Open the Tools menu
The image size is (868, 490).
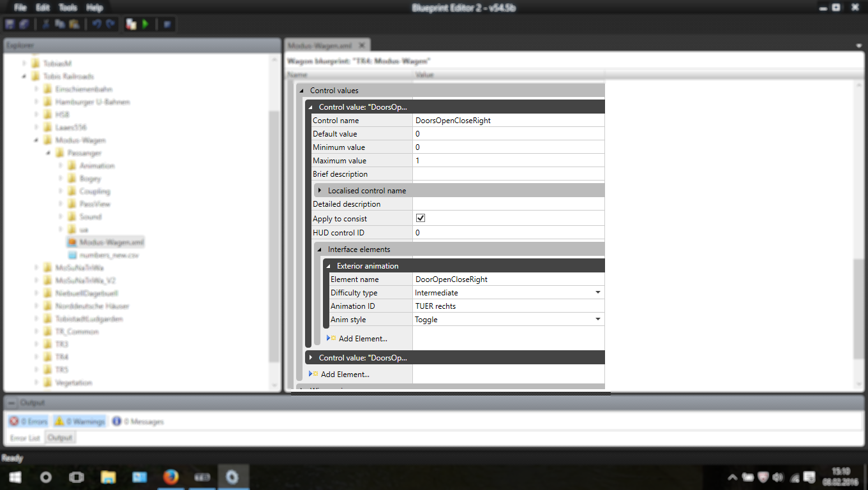coord(68,8)
